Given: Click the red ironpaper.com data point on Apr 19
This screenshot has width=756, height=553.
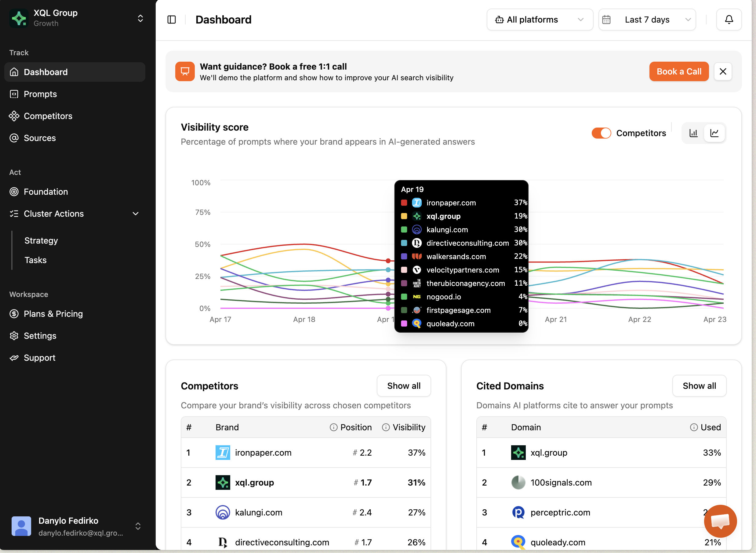Looking at the screenshot, I should pos(388,261).
